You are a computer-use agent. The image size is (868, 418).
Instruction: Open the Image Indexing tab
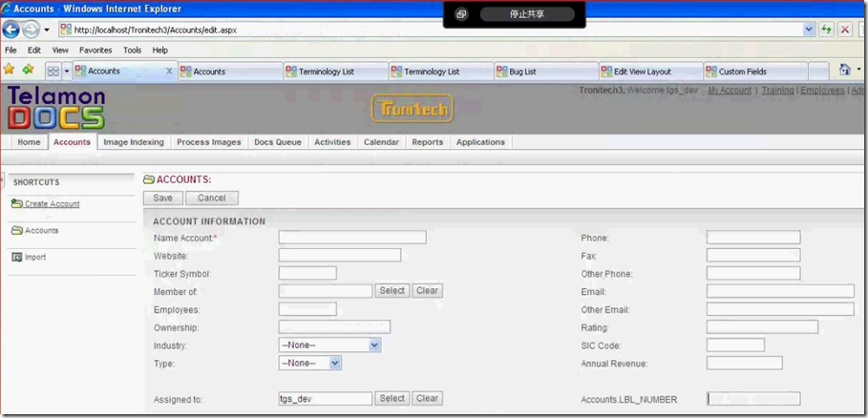[x=134, y=142]
